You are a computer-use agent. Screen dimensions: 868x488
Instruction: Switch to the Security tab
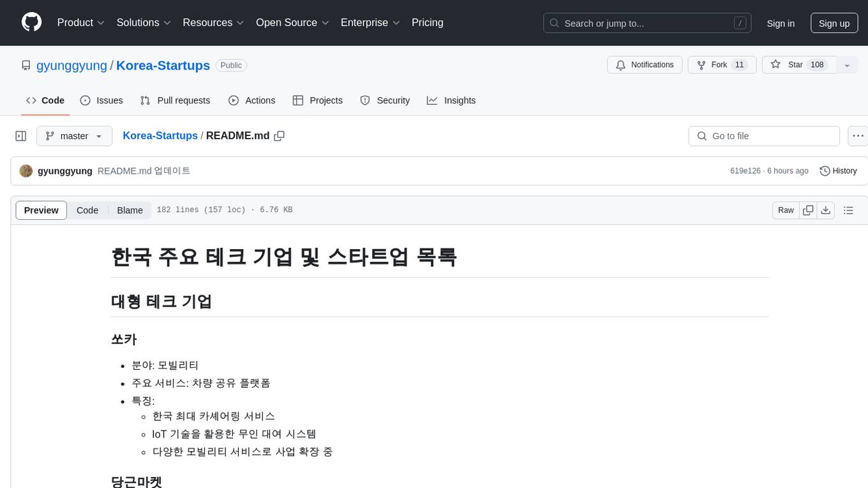(385, 100)
